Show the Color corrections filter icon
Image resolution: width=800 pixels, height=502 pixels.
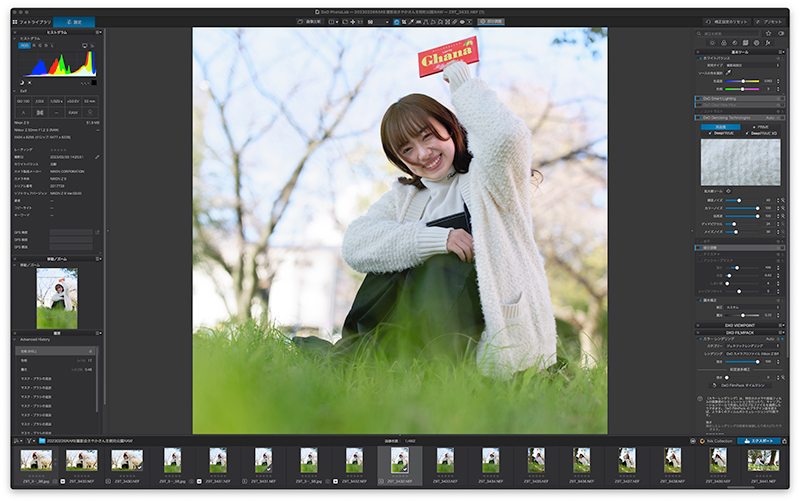click(724, 43)
